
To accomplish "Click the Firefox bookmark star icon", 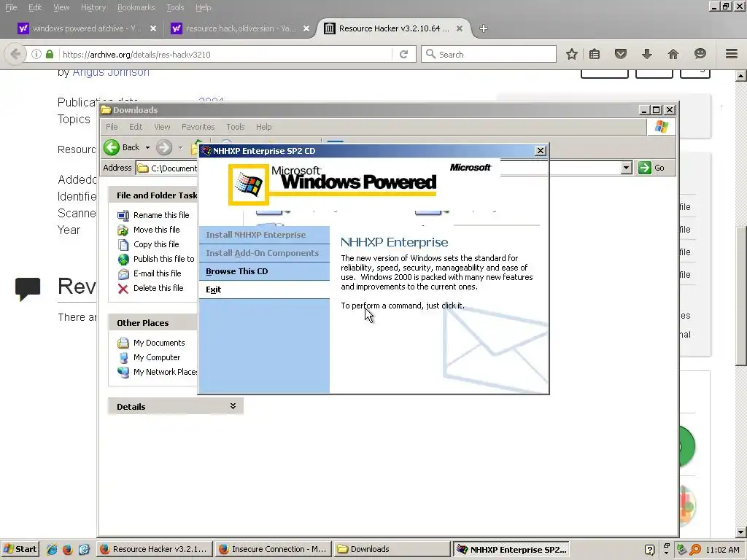I will point(572,54).
